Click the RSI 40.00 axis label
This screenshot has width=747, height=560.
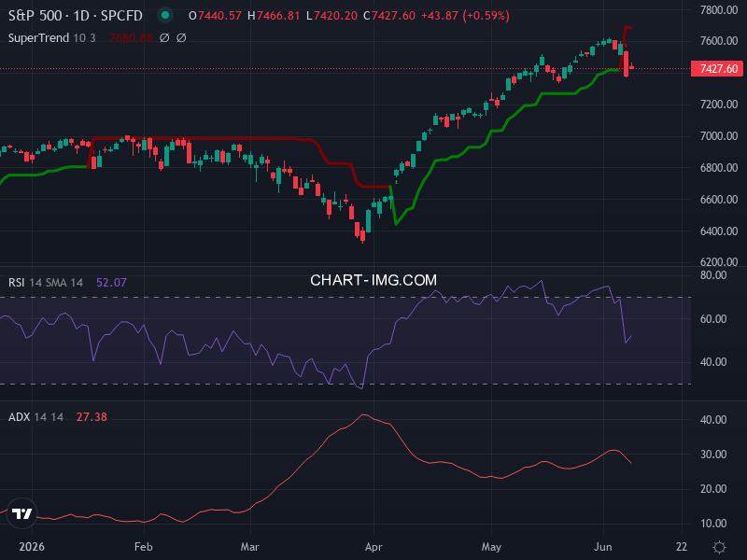[713, 362]
